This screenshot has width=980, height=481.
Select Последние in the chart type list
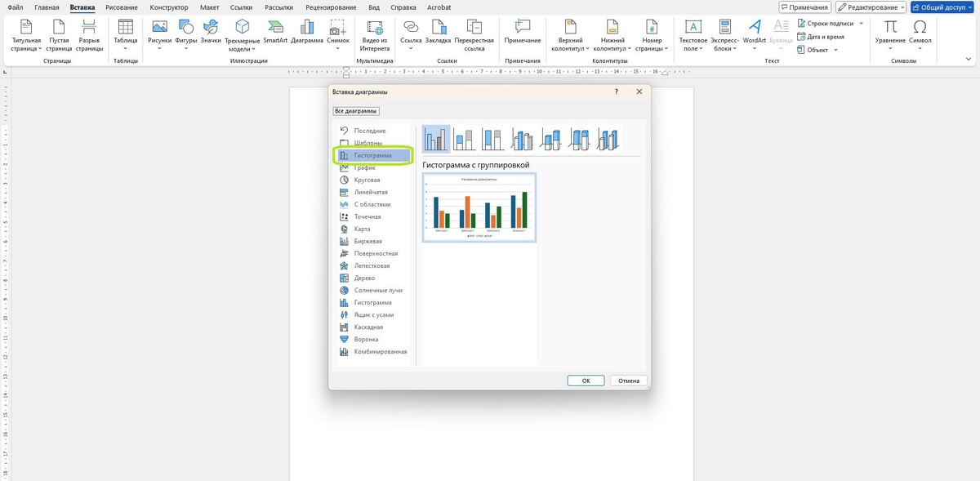click(374, 131)
